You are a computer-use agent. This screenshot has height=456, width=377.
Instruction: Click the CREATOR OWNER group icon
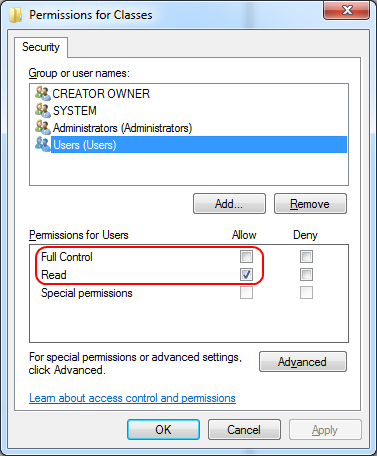click(x=43, y=93)
